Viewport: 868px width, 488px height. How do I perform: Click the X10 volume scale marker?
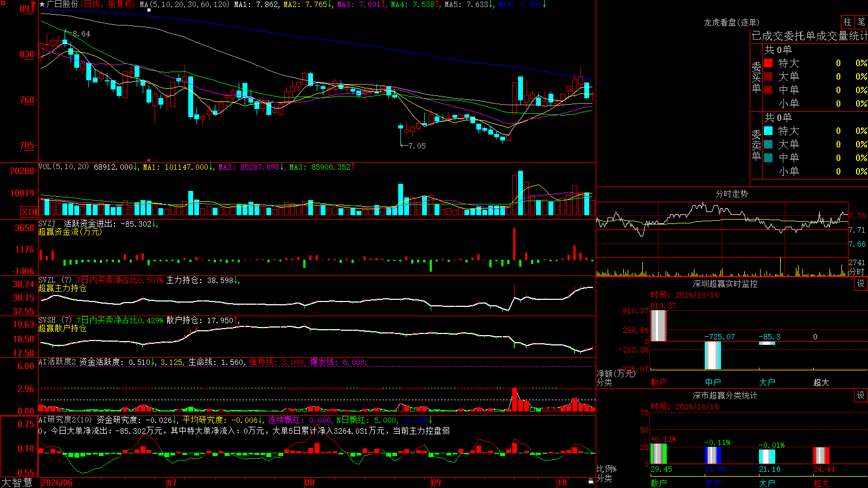click(x=28, y=212)
